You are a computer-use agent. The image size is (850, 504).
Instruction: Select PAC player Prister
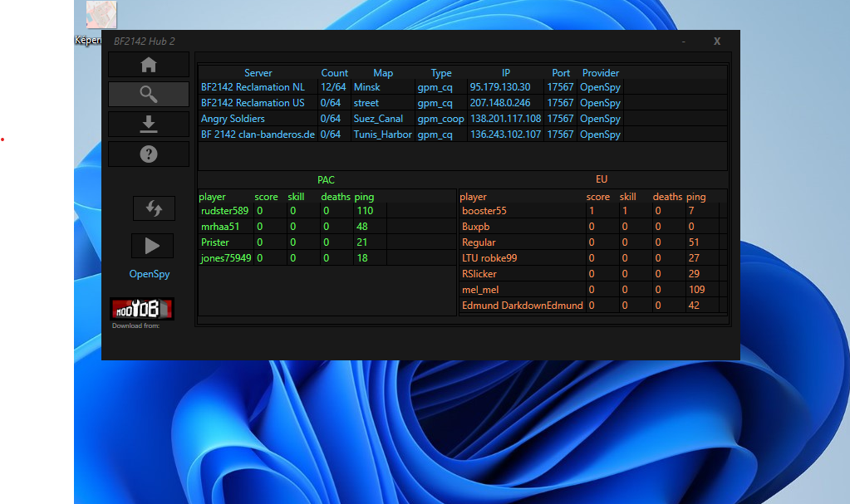(x=214, y=242)
